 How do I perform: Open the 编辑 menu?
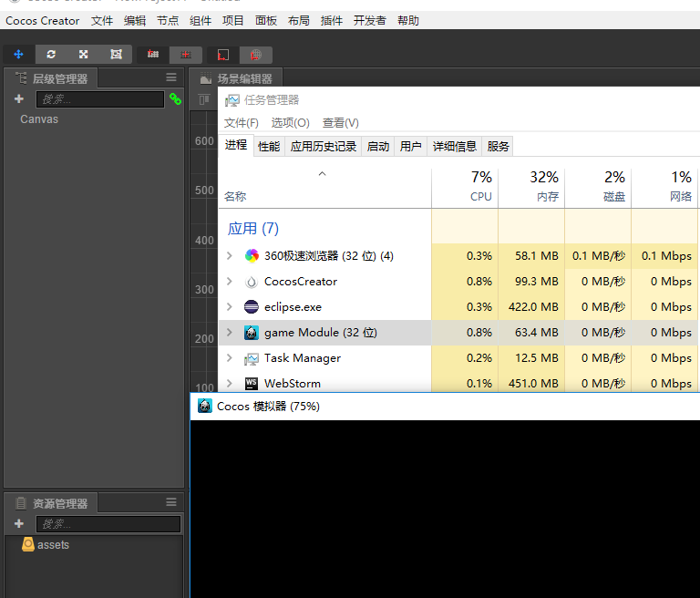pyautogui.click(x=135, y=21)
